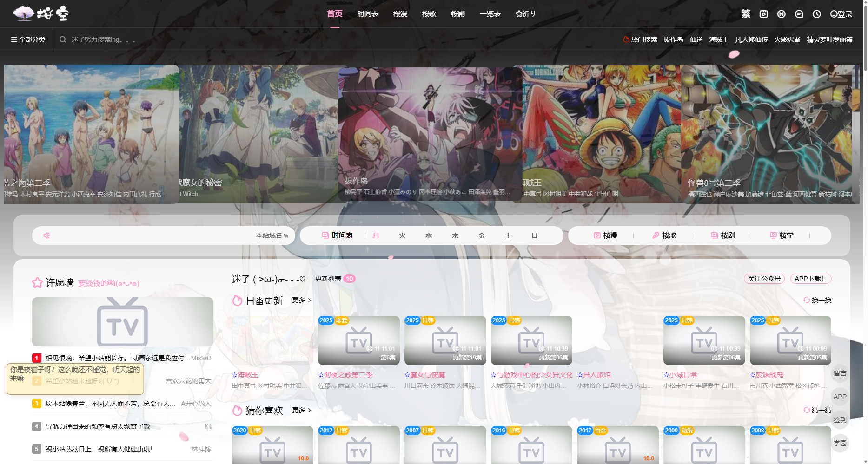Image resolution: width=868 pixels, height=464 pixels.
Task: Click the 樱学 pill icon
Action: tap(773, 235)
